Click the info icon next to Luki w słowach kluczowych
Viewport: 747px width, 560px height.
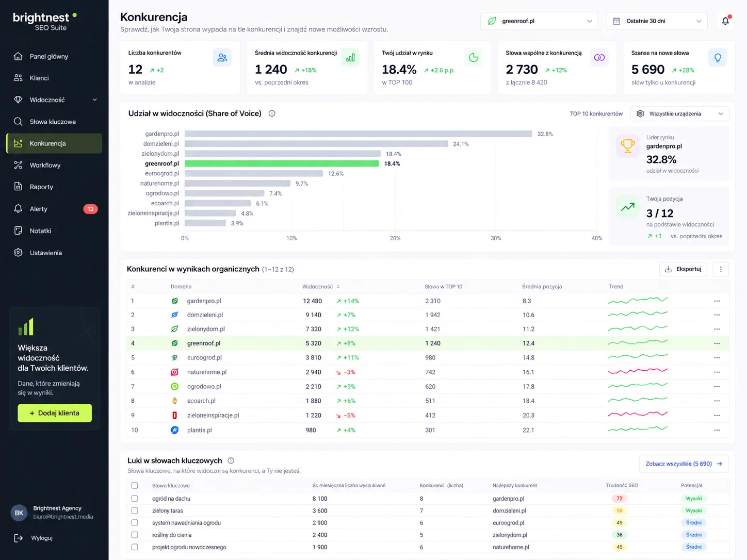click(231, 460)
